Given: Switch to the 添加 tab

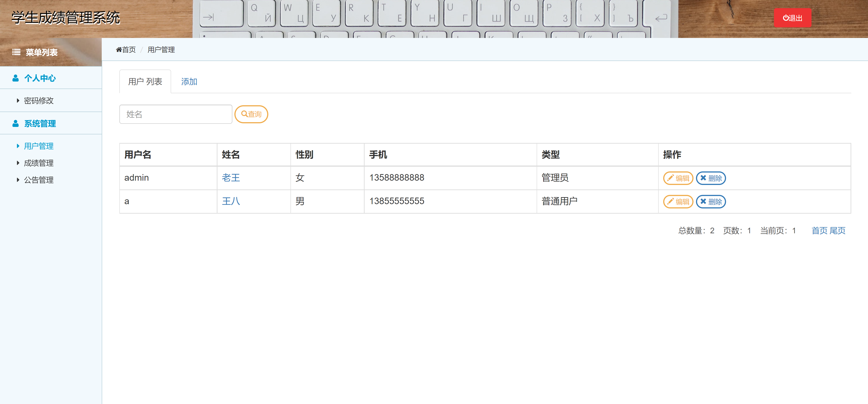Looking at the screenshot, I should click(189, 82).
